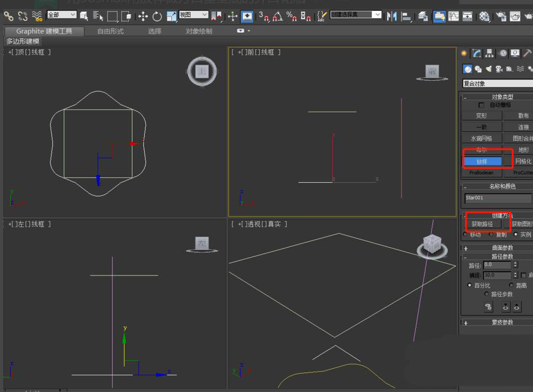The width and height of the screenshot is (533, 392).
Task: Select the Cameras category icon
Action: 499,69
